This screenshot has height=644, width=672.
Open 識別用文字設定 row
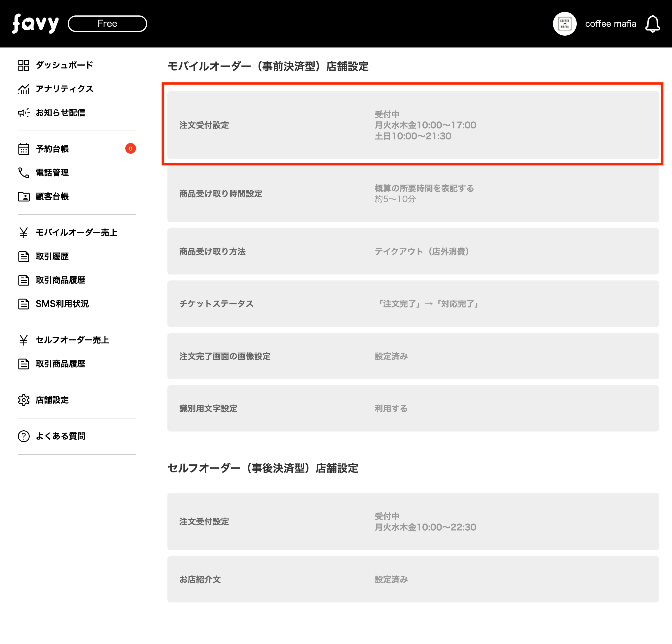coord(413,409)
